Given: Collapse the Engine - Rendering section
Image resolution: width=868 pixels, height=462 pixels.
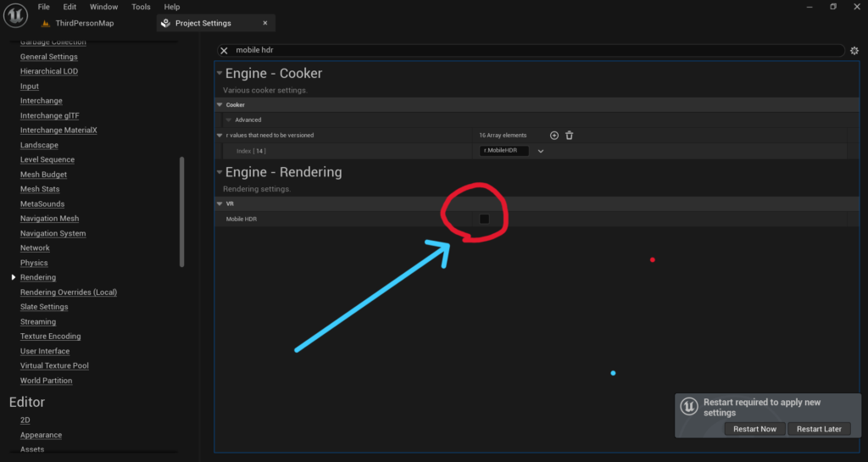Looking at the screenshot, I should [x=220, y=172].
